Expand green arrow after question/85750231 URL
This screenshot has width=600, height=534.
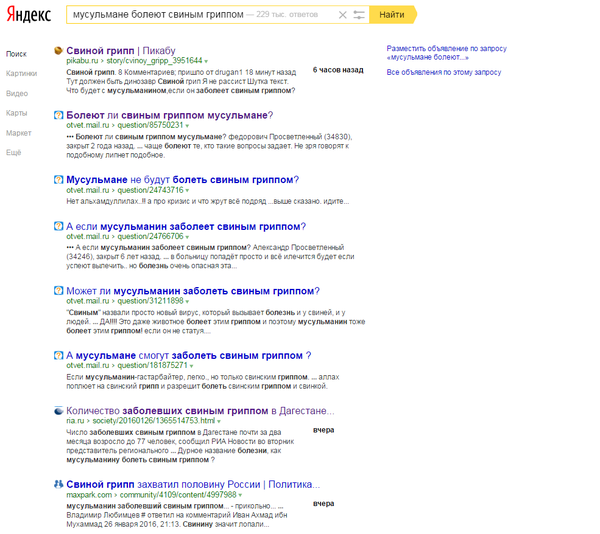[x=188, y=126]
